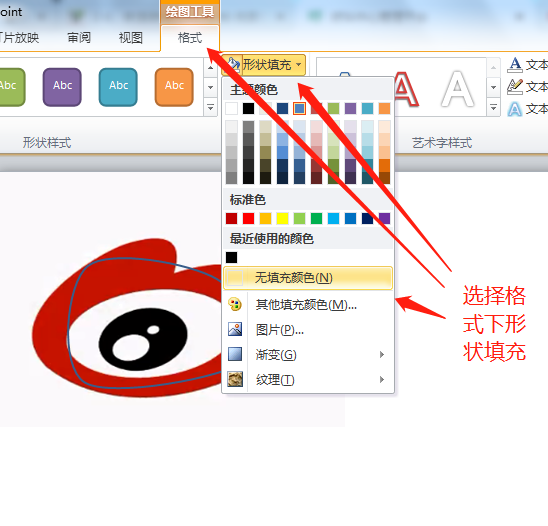Select the black recently used color
Viewport: 548px width, 526px height.
pos(231,258)
